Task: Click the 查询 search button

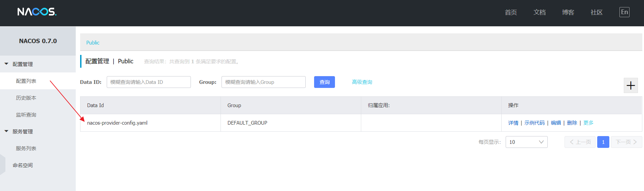Action: click(x=325, y=82)
